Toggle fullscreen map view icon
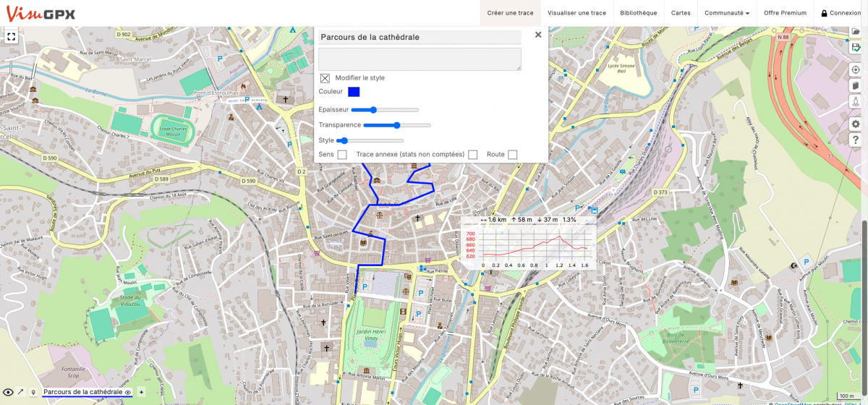Image resolution: width=868 pixels, height=405 pixels. click(x=11, y=36)
